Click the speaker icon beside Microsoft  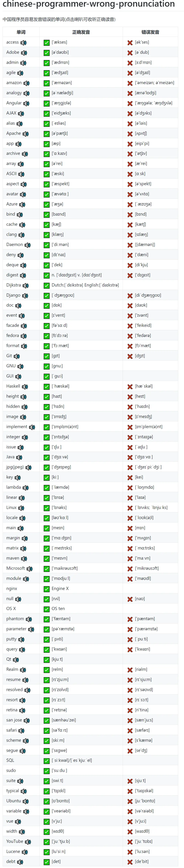[29, 568]
